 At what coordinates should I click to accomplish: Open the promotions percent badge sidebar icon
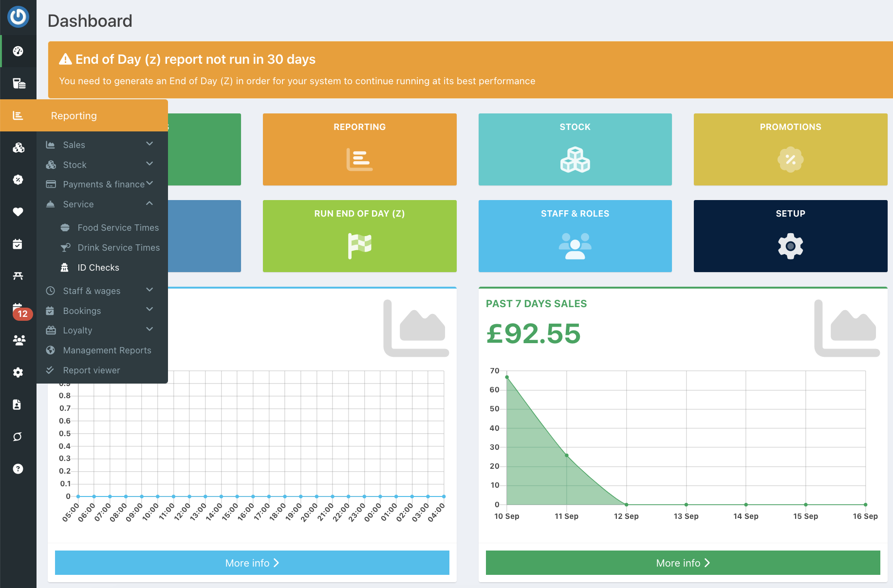(x=18, y=180)
